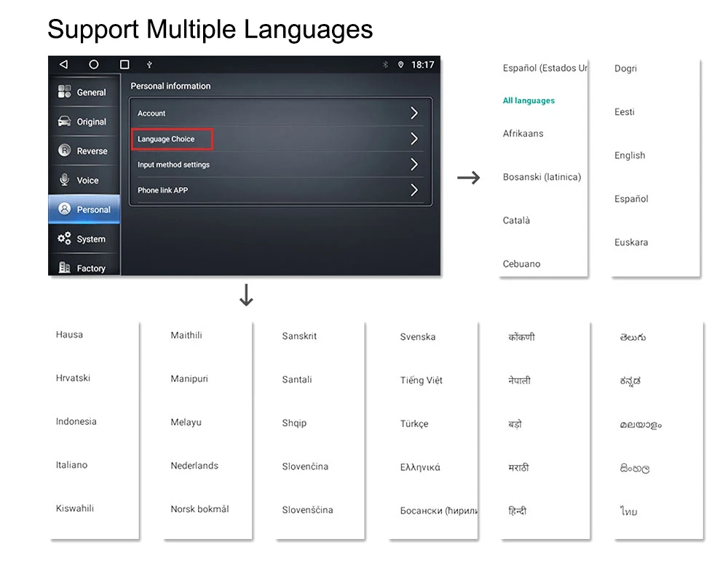728x569 pixels.
Task: Select Hausa language
Action: [69, 335]
